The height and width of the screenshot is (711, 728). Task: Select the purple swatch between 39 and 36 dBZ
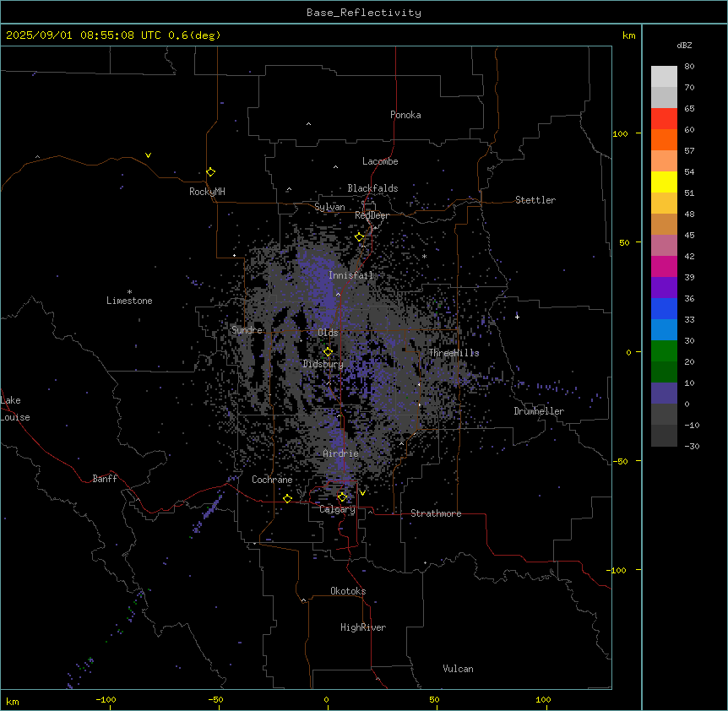pos(664,287)
